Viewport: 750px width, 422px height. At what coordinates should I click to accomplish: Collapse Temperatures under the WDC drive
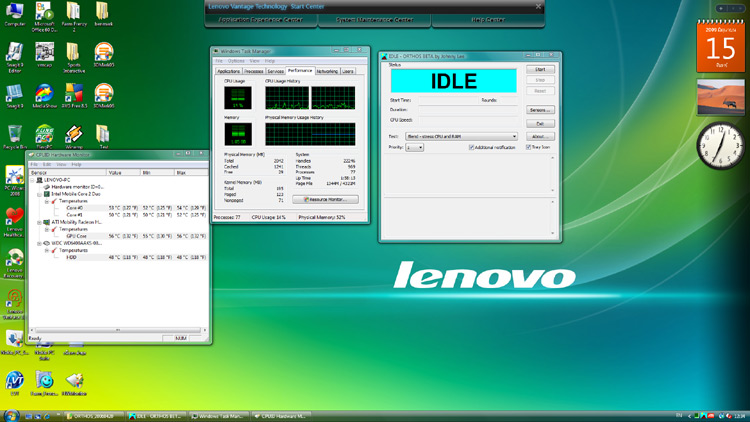47,251
